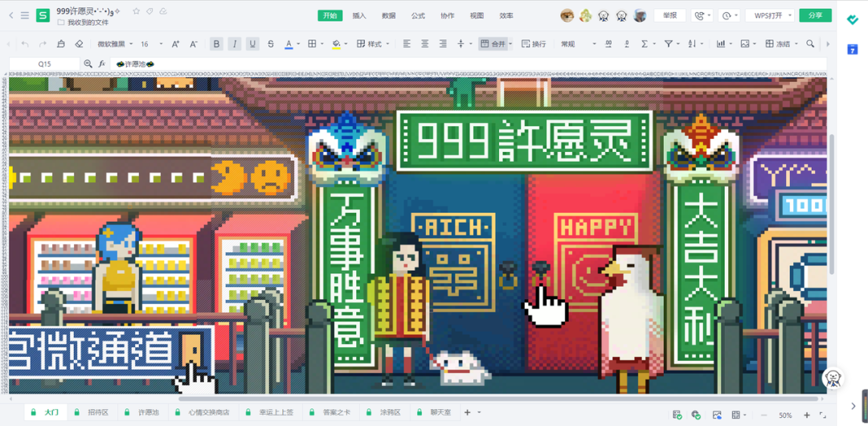868x426 pixels.
Task: Zoom in with the plus next to 50%
Action: click(x=807, y=415)
